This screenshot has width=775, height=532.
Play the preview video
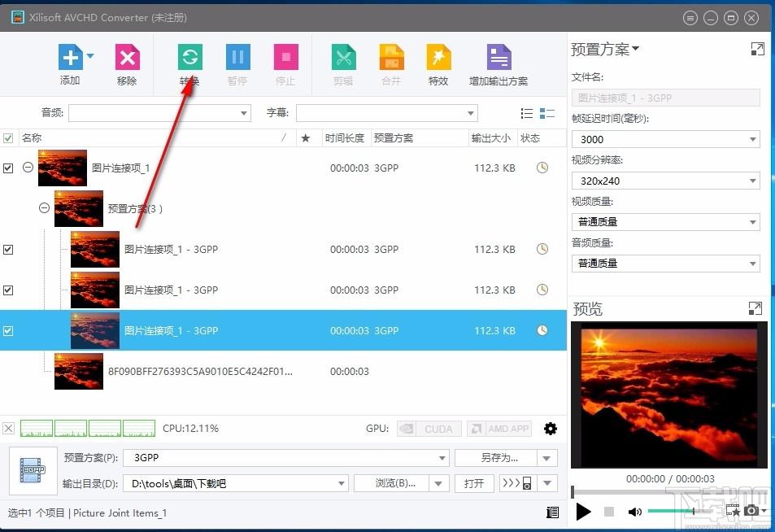(583, 511)
